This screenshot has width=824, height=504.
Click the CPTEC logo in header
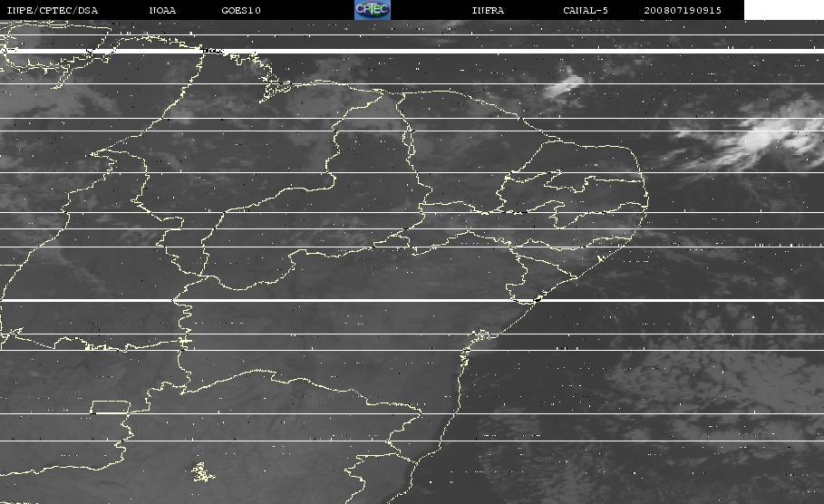[x=372, y=10]
